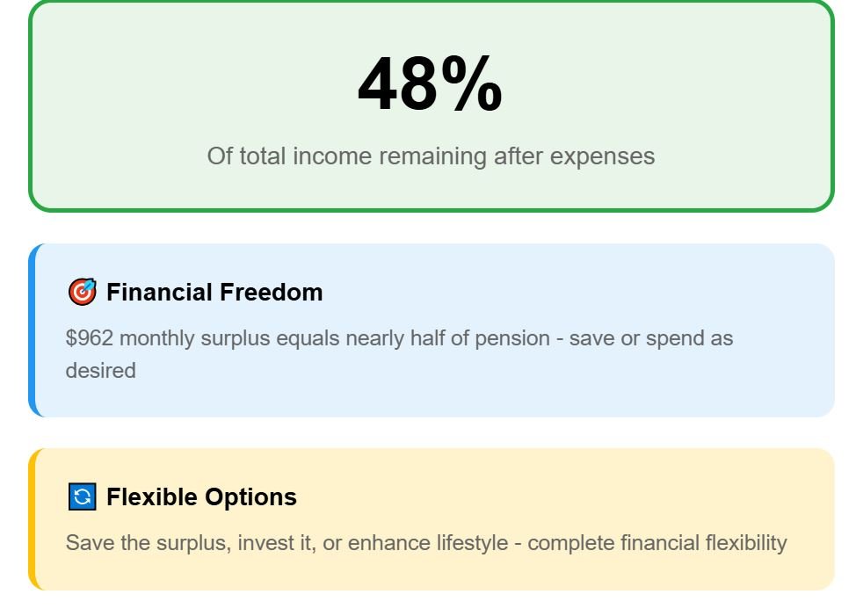Click "Save the surplus" in the yellow card

(x=148, y=543)
